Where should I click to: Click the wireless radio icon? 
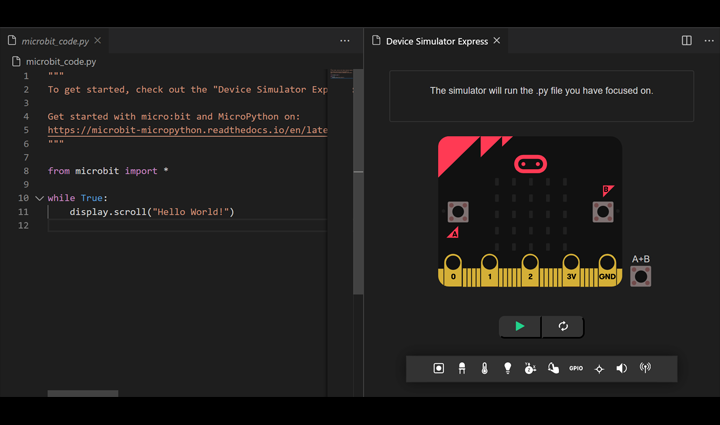tap(645, 369)
